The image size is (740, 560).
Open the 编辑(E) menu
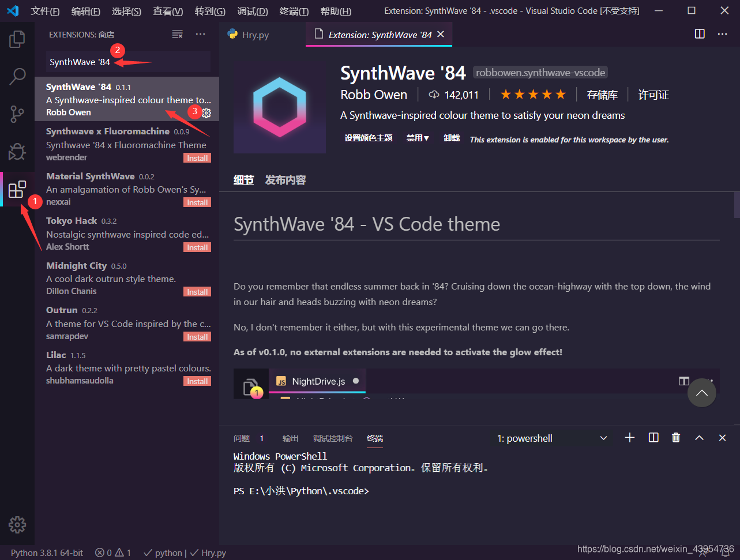click(x=85, y=11)
